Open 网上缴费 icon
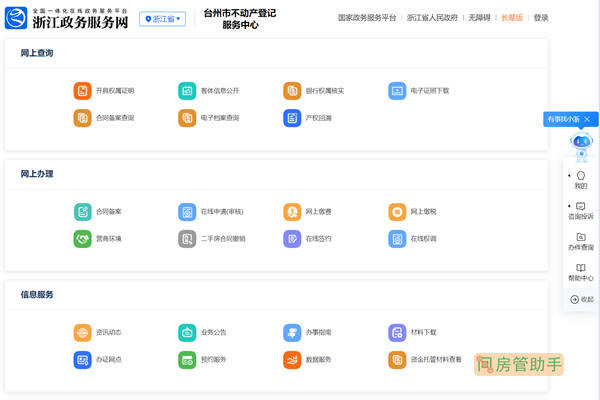Screen dimensions: 600x400 [292, 212]
